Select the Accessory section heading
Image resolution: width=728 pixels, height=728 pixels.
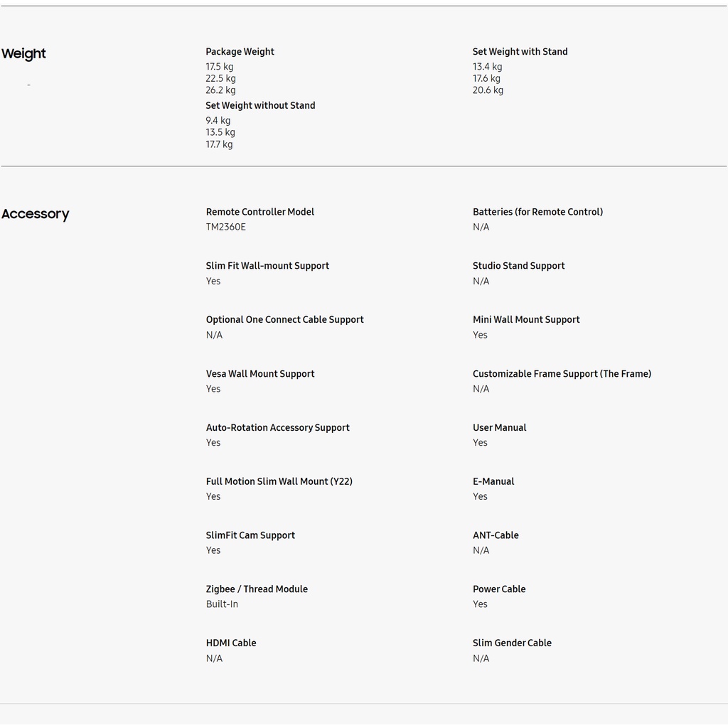[x=36, y=214]
